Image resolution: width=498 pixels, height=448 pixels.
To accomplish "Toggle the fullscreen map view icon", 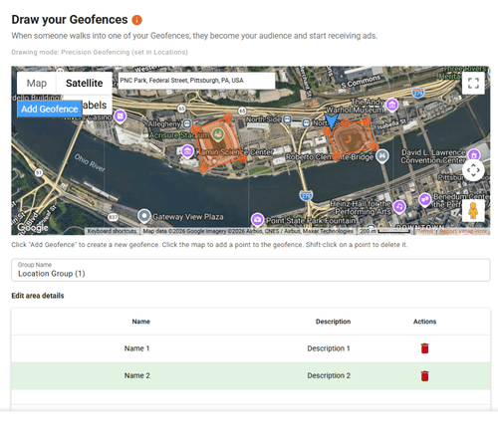I will [473, 83].
